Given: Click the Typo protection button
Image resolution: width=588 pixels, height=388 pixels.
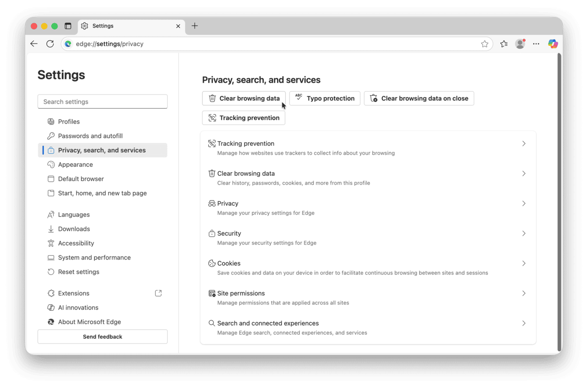Looking at the screenshot, I should click(x=324, y=99).
